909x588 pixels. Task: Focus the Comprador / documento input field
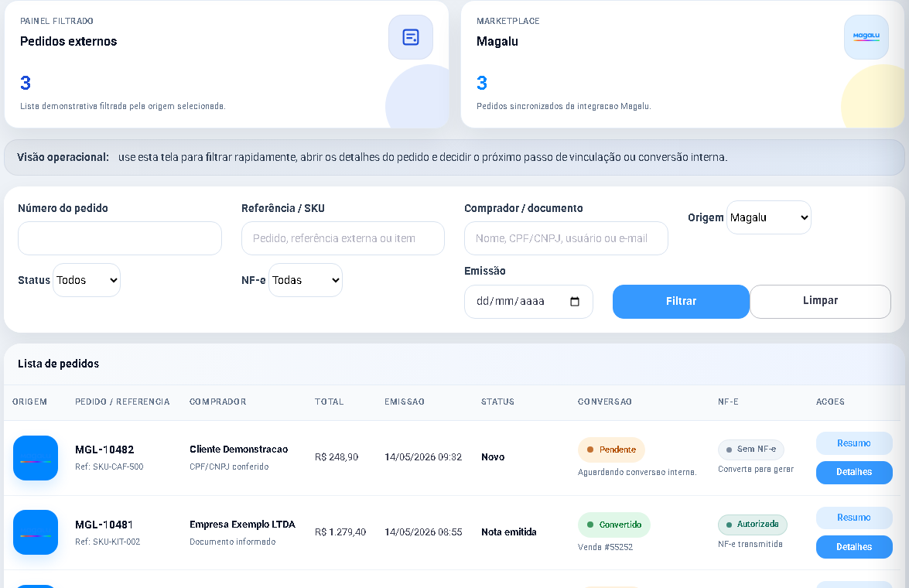click(566, 238)
